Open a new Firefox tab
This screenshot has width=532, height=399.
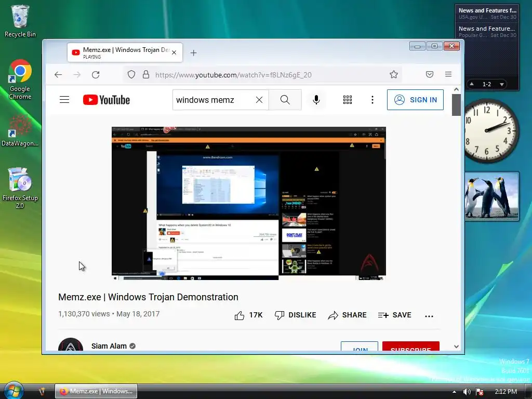[193, 53]
